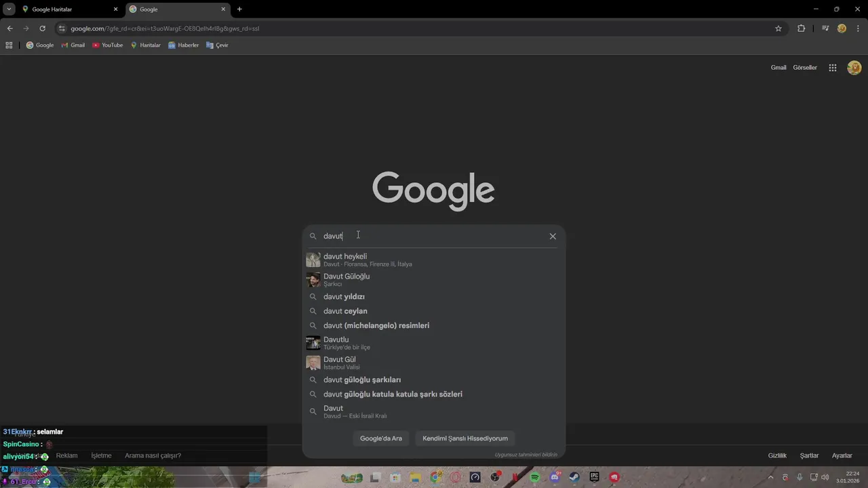Open the Ayarlar footer menu
Viewport: 868px width, 488px height.
click(842, 455)
